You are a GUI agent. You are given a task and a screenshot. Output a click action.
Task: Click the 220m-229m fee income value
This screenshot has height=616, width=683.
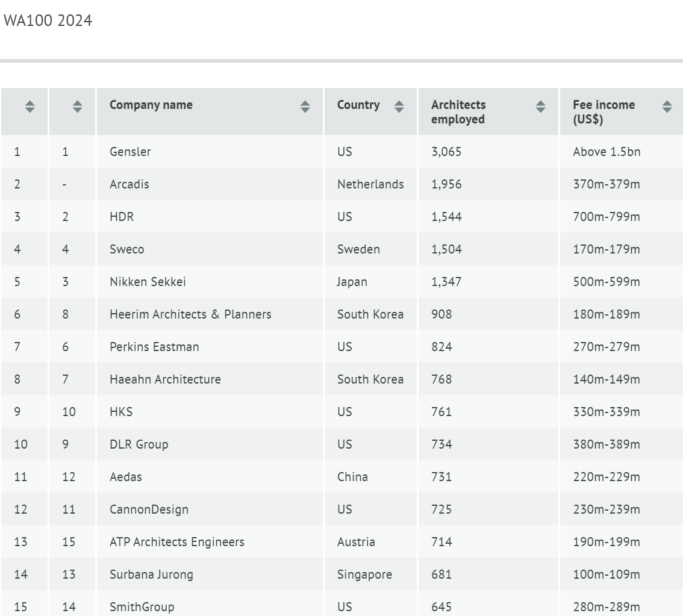click(607, 477)
